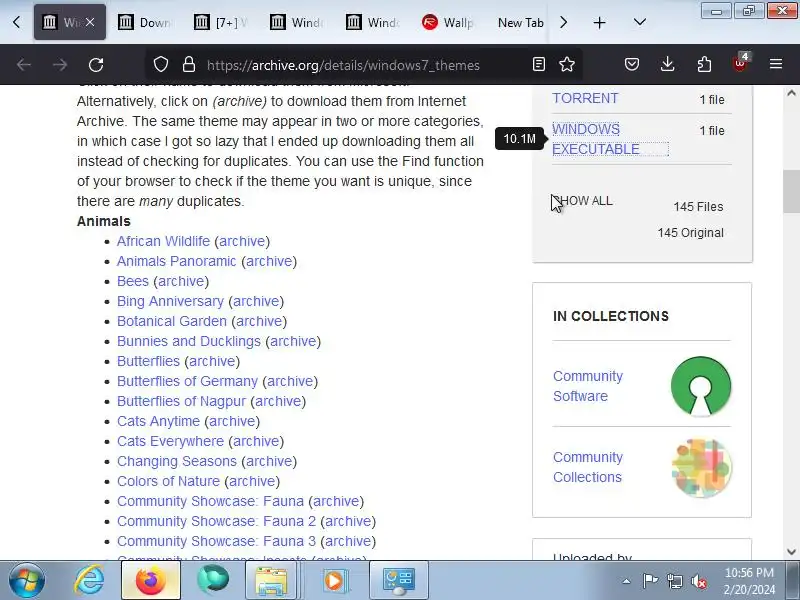Close the active archive.org tab
Screen dimensions: 800x600
click(x=90, y=22)
